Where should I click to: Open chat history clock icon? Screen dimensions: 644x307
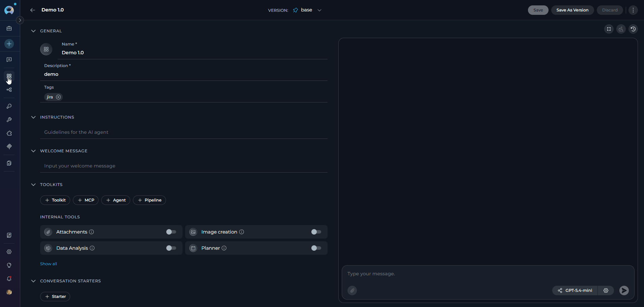(633, 29)
